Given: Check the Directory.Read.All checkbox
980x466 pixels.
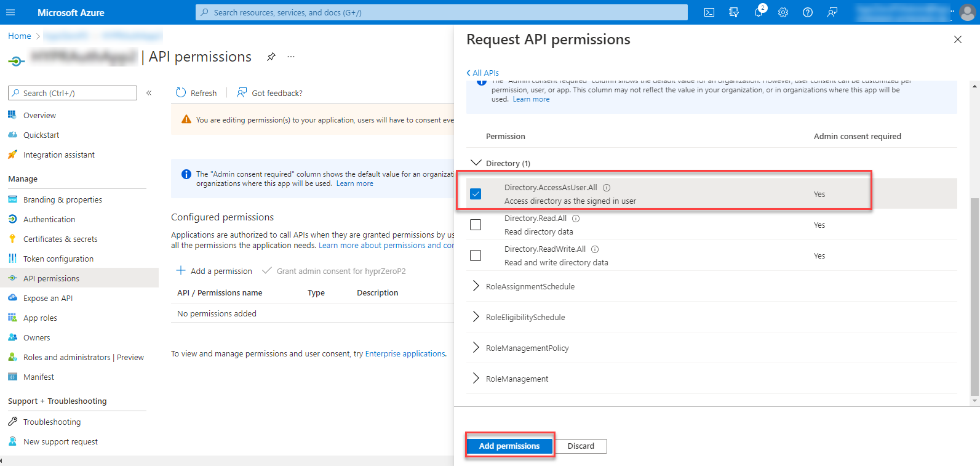Looking at the screenshot, I should [x=476, y=225].
